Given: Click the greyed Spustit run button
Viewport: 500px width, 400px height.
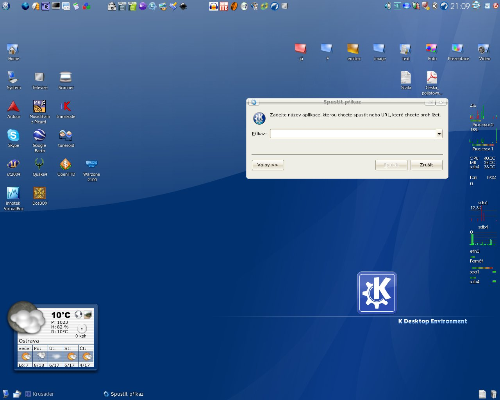Looking at the screenshot, I should [391, 165].
